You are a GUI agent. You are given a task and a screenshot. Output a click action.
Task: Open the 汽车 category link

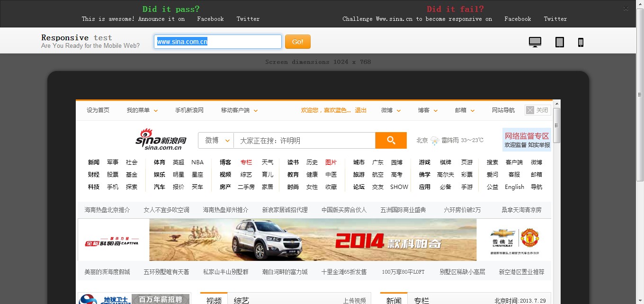pyautogui.click(x=160, y=187)
